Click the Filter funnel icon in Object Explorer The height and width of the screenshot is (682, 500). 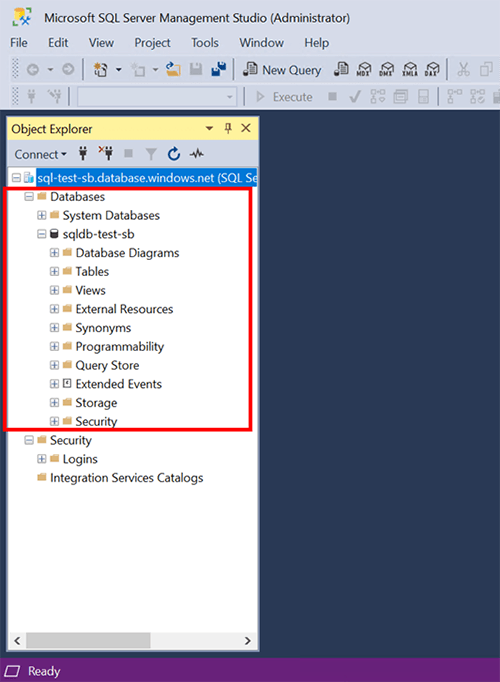tap(151, 154)
